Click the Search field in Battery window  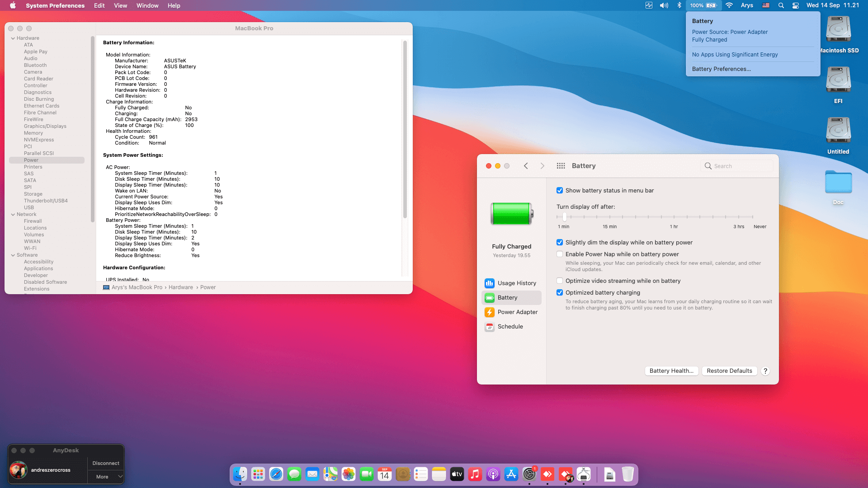(x=736, y=166)
